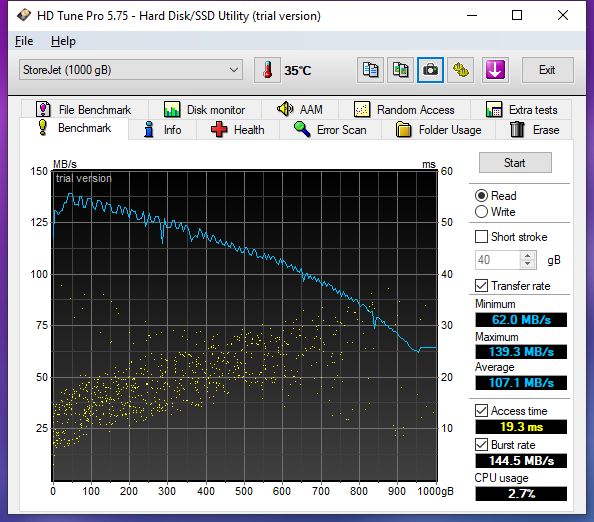Click the purple download arrow icon
594x522 pixels.
click(x=495, y=70)
